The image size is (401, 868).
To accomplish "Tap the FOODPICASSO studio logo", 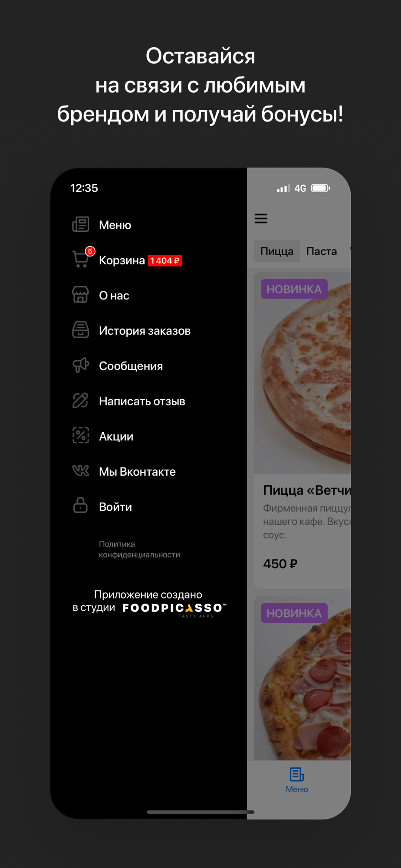I will pyautogui.click(x=174, y=609).
